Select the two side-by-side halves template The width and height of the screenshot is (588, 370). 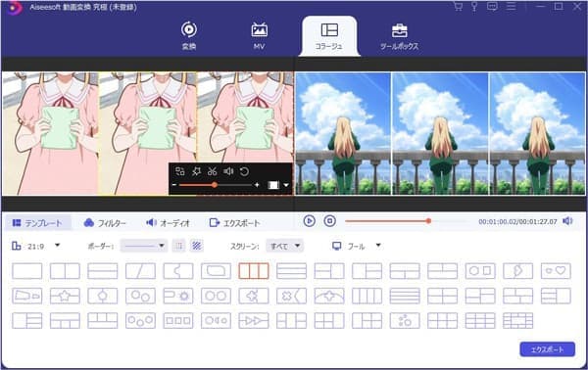coord(65,271)
